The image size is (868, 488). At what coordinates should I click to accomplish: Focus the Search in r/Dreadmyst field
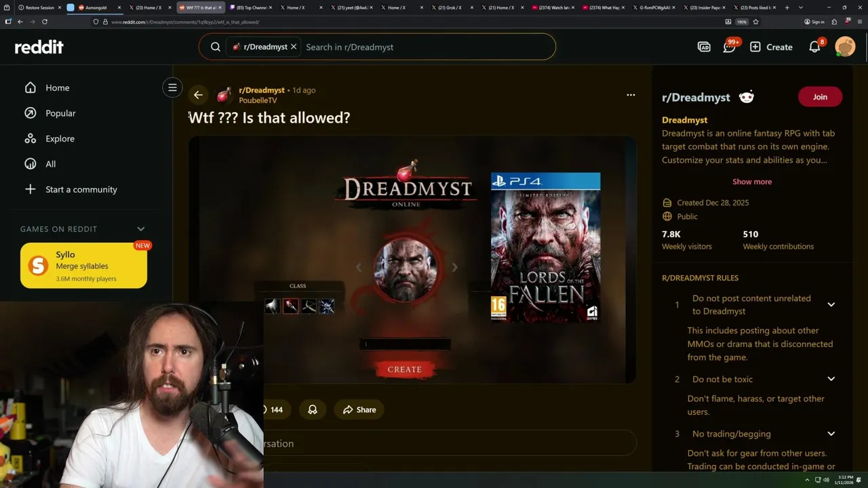tap(427, 47)
